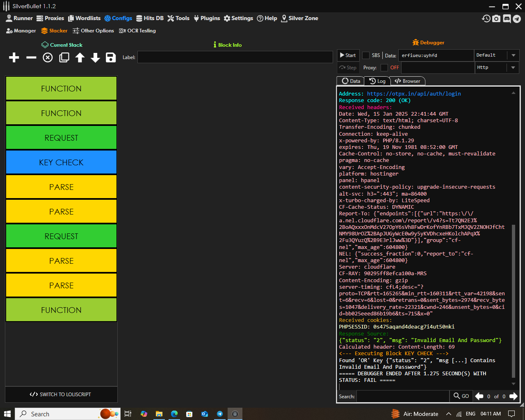The height and width of the screenshot is (420, 525).
Task: Click the debugger log scrollbar
Action: pos(513,301)
